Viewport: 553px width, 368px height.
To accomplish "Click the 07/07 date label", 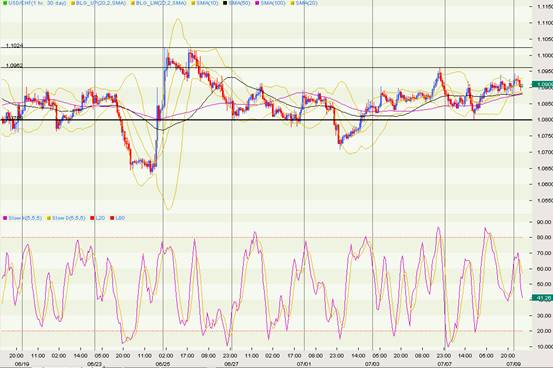I will [445, 363].
